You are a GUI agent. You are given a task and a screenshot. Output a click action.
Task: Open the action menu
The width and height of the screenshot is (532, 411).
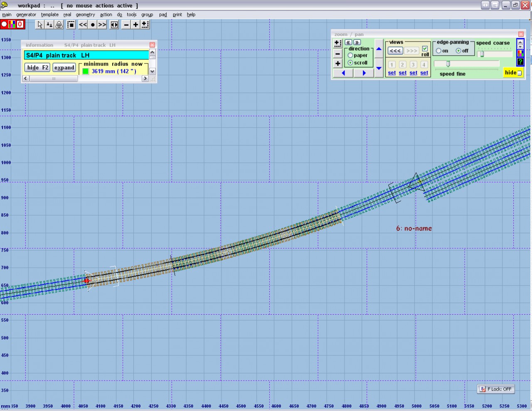click(106, 15)
